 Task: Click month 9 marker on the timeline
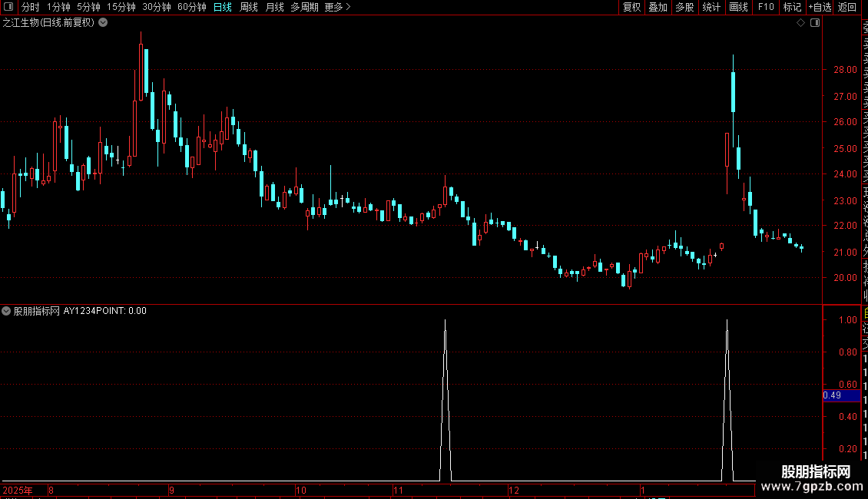(171, 490)
